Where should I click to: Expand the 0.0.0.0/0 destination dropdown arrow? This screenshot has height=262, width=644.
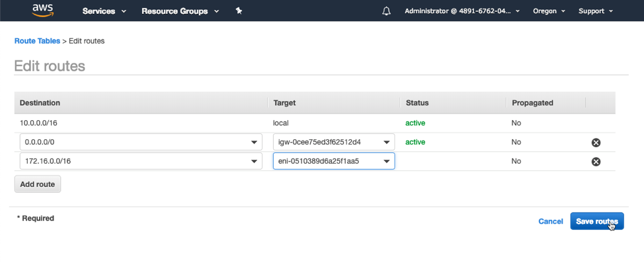pyautogui.click(x=254, y=143)
